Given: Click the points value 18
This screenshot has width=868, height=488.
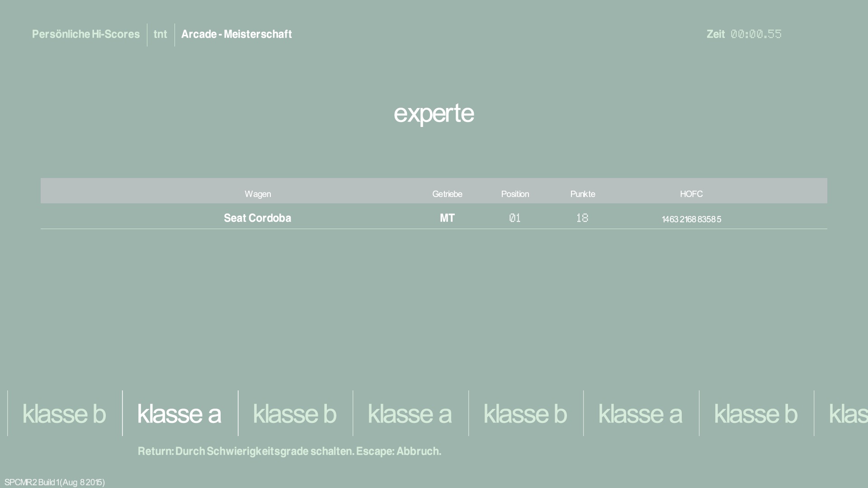Looking at the screenshot, I should (x=582, y=218).
